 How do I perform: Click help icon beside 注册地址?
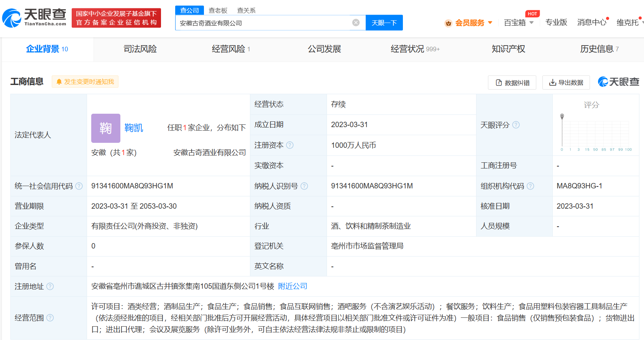coord(50,286)
